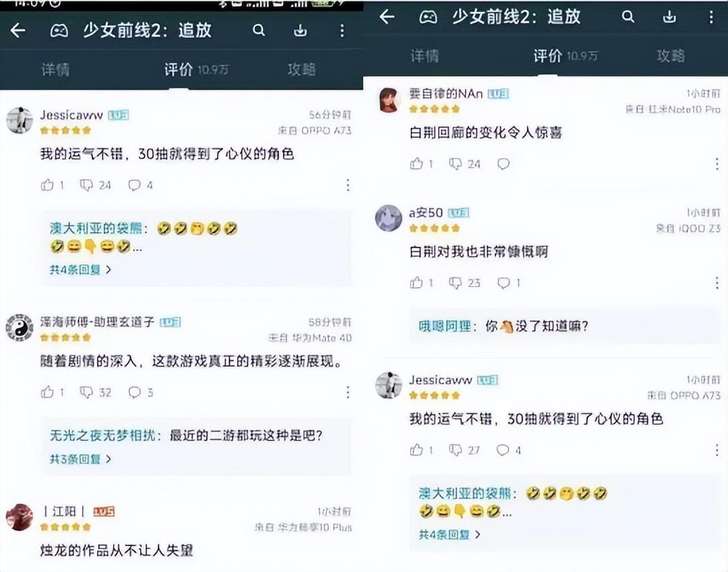Open 哦嗯阿理 replier's name link
The image size is (728, 572).
(445, 326)
